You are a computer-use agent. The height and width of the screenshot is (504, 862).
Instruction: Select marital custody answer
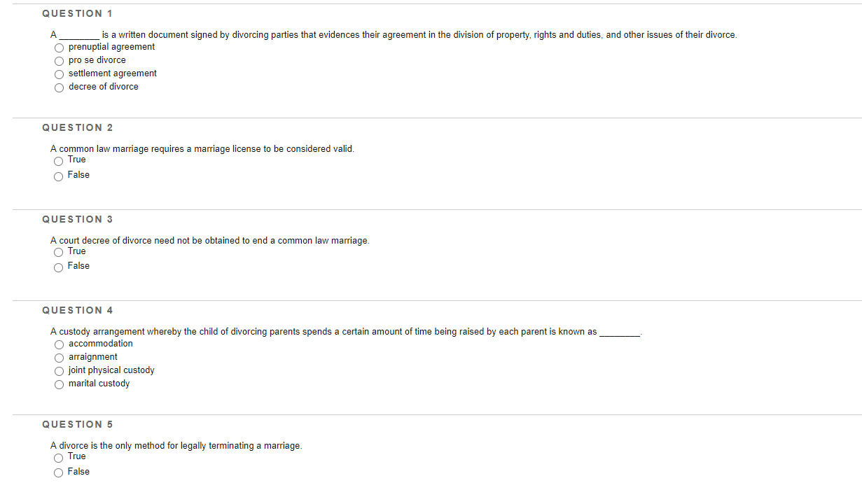click(59, 384)
